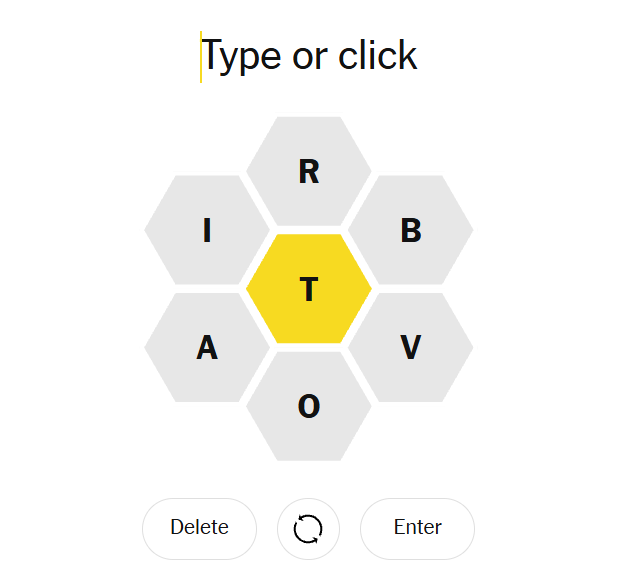Add the bottom hexagon letter O
The height and width of the screenshot is (581, 624).
click(x=309, y=406)
